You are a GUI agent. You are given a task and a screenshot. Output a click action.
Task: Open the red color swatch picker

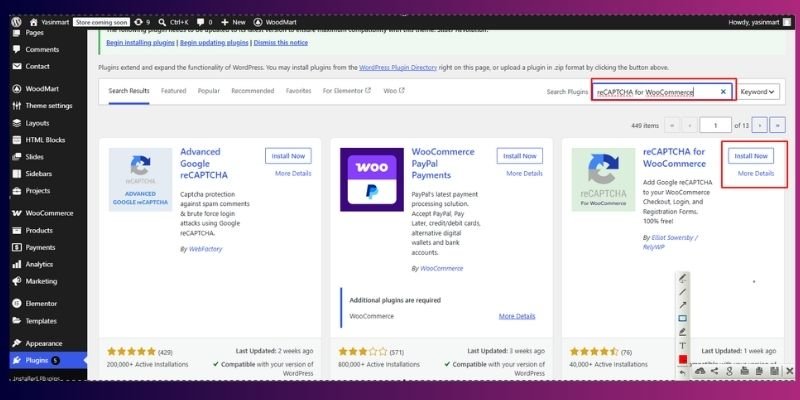tap(683, 360)
